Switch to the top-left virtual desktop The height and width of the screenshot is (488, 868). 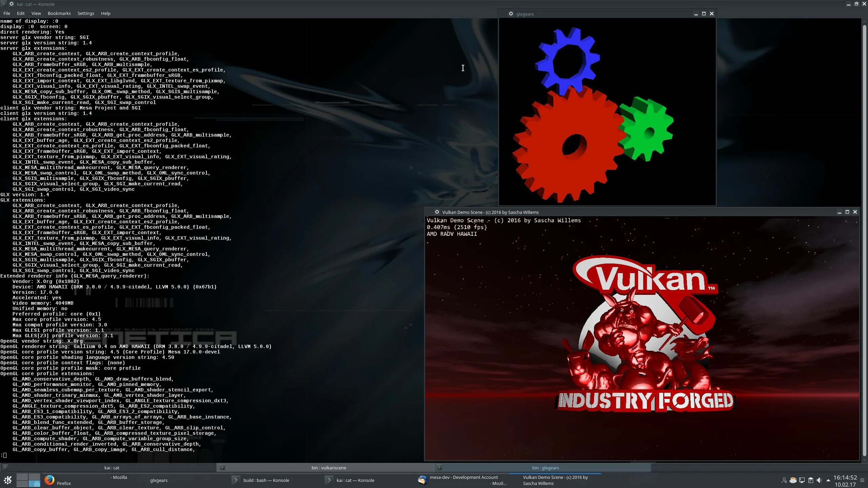pyautogui.click(x=22, y=477)
